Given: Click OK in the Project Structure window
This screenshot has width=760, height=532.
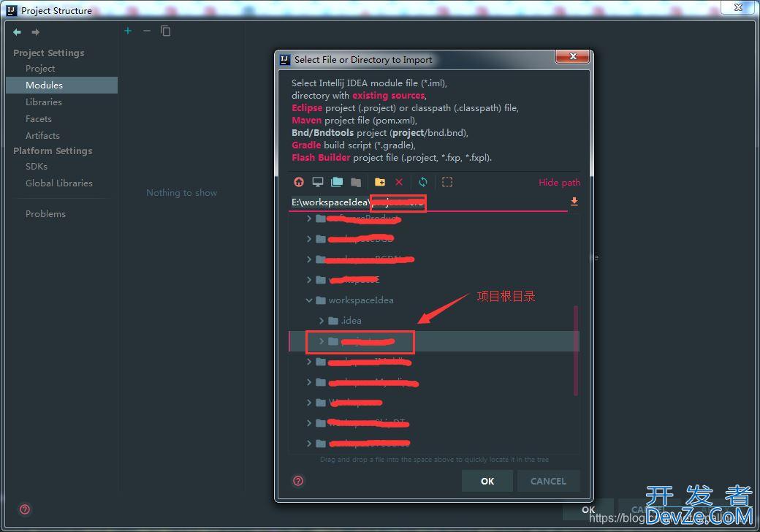Looking at the screenshot, I should click(588, 509).
